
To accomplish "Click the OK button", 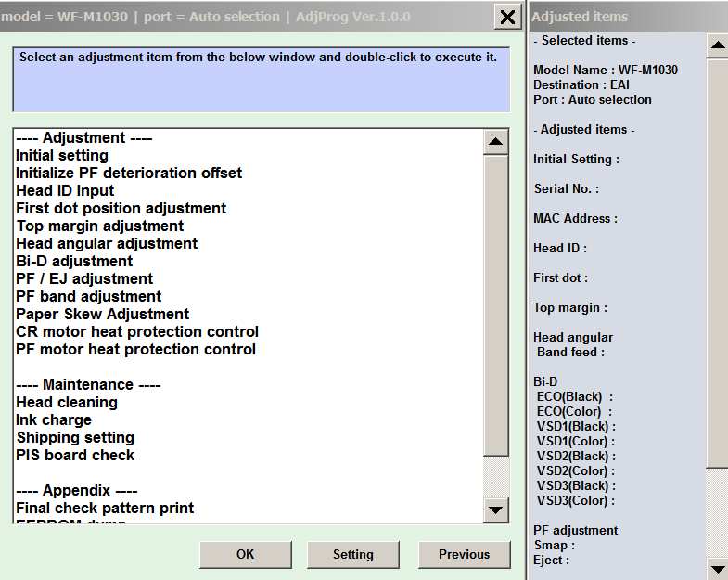I will click(246, 554).
